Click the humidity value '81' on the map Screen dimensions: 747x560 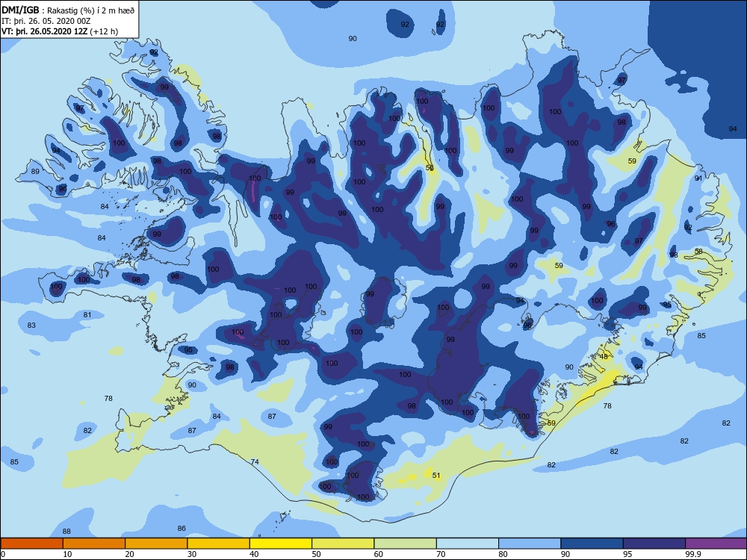pos(87,315)
